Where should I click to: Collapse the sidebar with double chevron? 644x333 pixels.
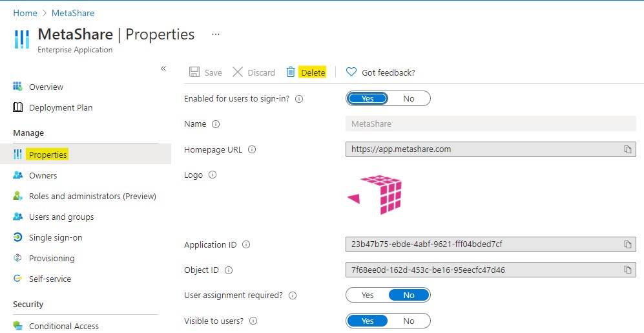163,69
